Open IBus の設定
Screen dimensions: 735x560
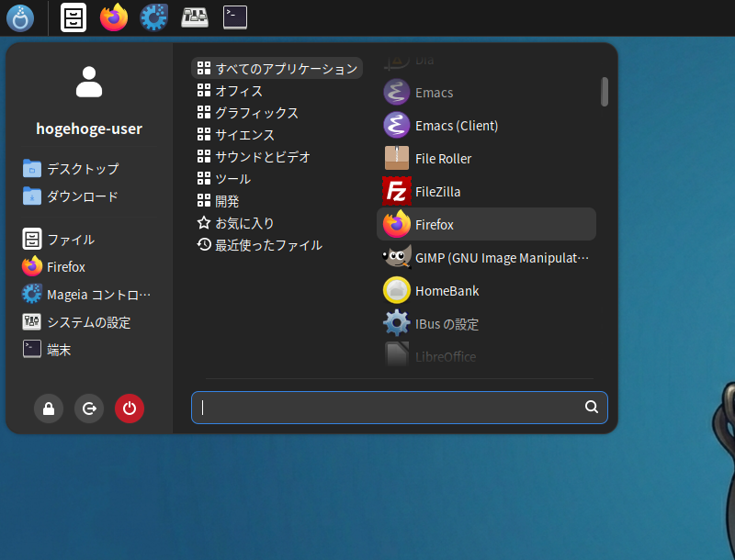tap(486, 323)
